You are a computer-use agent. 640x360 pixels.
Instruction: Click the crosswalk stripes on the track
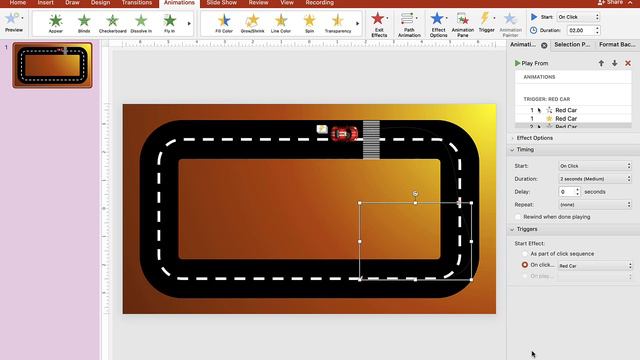[x=371, y=140]
